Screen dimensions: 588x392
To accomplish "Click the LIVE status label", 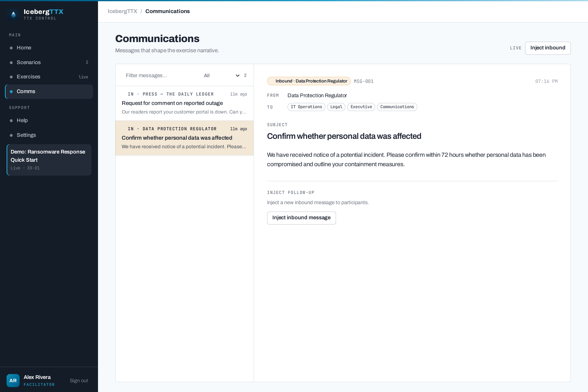I will point(516,48).
